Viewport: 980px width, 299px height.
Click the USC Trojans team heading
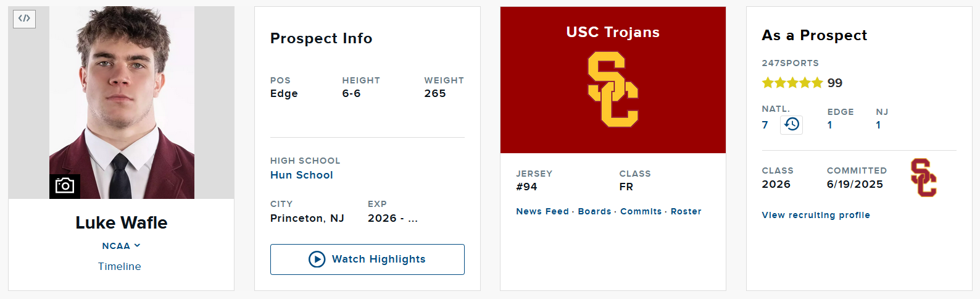(x=613, y=32)
